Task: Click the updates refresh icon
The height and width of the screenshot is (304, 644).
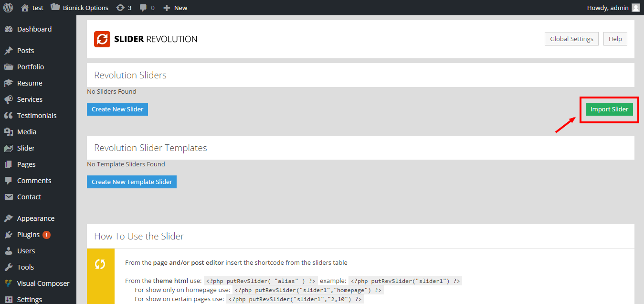Action: tap(120, 8)
